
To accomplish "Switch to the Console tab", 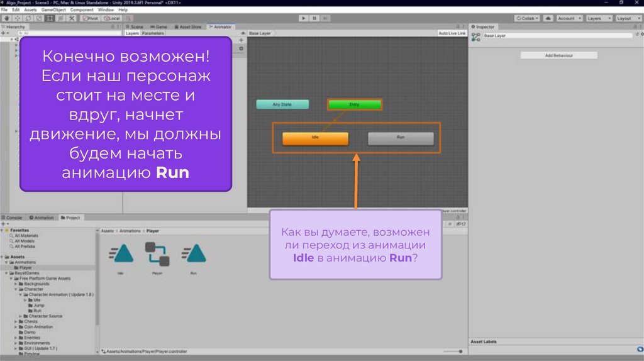I will tap(14, 218).
